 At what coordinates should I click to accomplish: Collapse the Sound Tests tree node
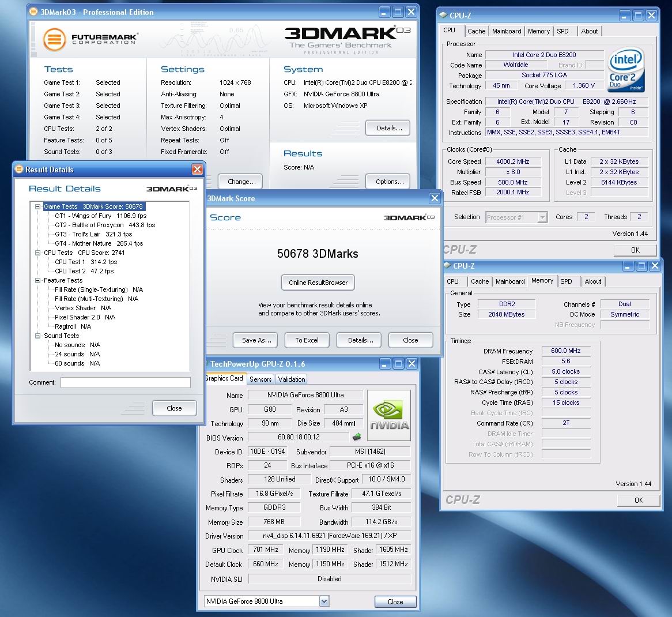click(x=37, y=336)
